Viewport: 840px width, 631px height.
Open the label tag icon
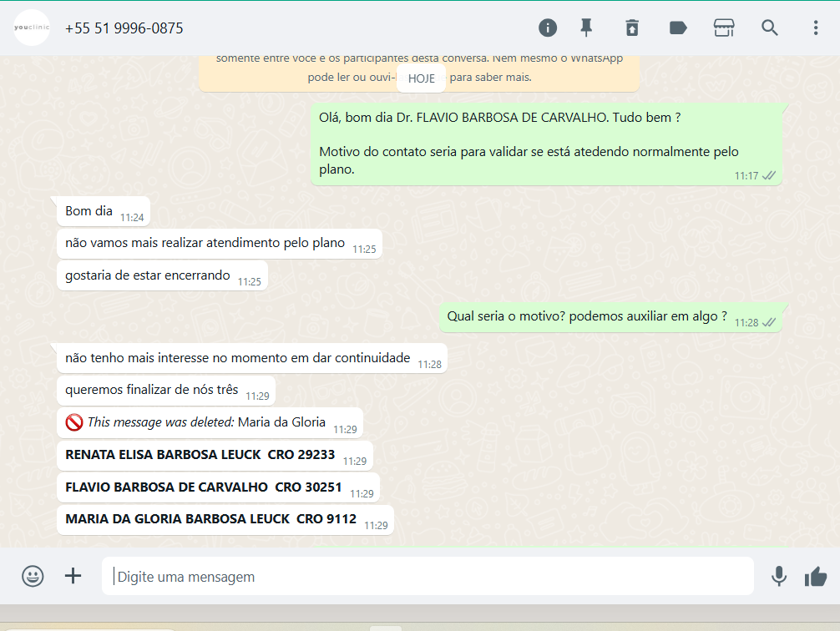tap(678, 28)
